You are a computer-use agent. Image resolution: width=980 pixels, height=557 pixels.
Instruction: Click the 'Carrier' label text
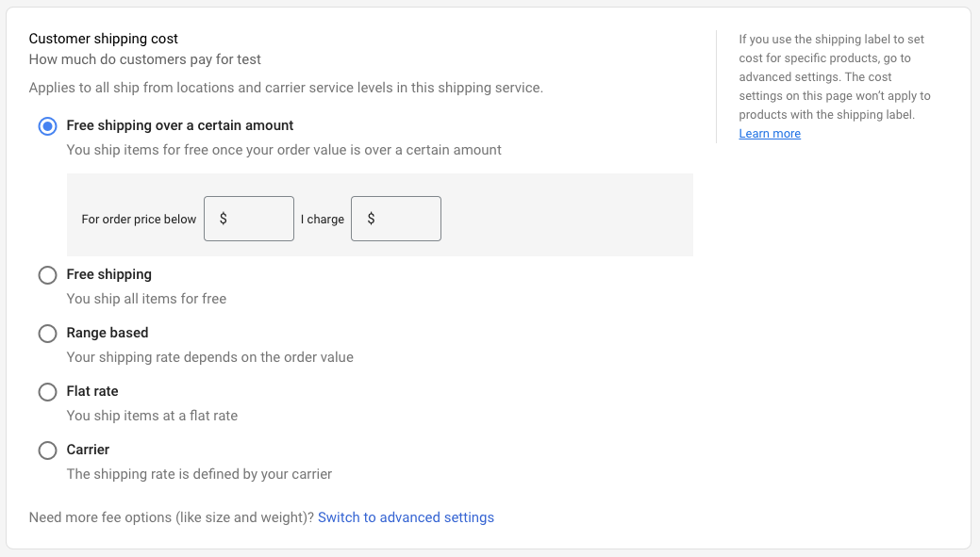(88, 450)
